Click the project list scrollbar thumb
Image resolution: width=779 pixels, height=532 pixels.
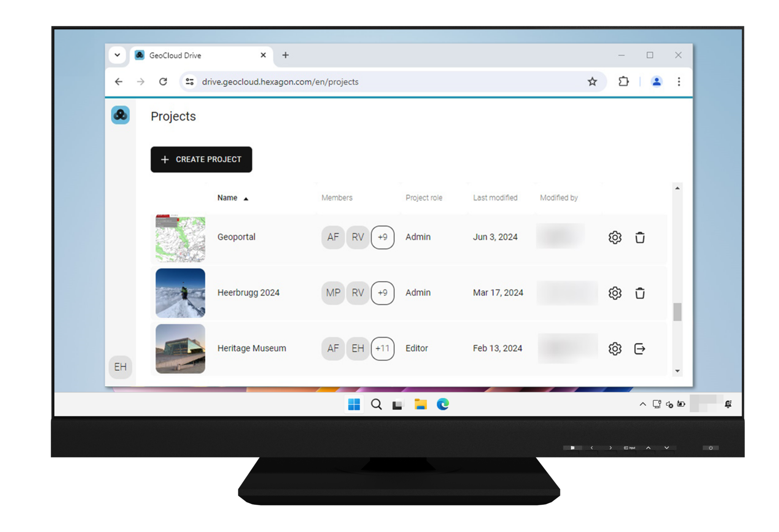[x=677, y=312]
